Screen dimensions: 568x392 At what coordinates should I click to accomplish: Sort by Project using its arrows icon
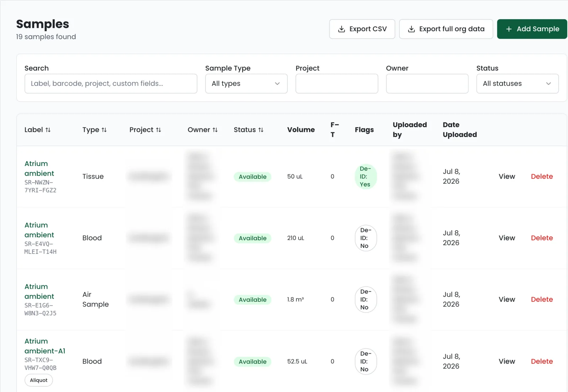pos(158,130)
